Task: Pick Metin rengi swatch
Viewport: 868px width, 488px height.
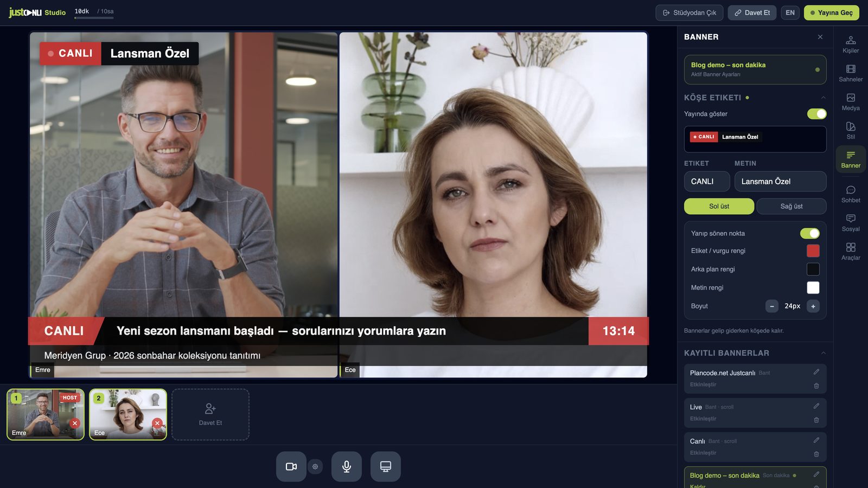Action: [x=813, y=287]
